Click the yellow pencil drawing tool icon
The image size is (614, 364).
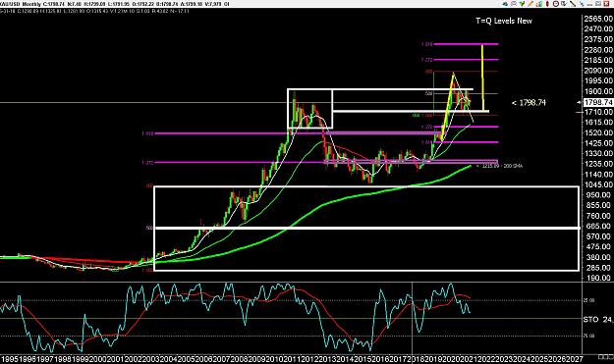530,4
